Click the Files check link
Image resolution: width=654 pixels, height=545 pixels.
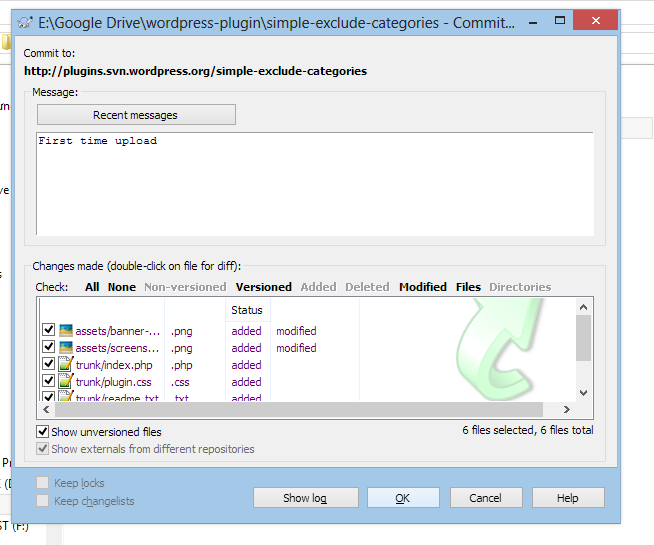tap(468, 287)
